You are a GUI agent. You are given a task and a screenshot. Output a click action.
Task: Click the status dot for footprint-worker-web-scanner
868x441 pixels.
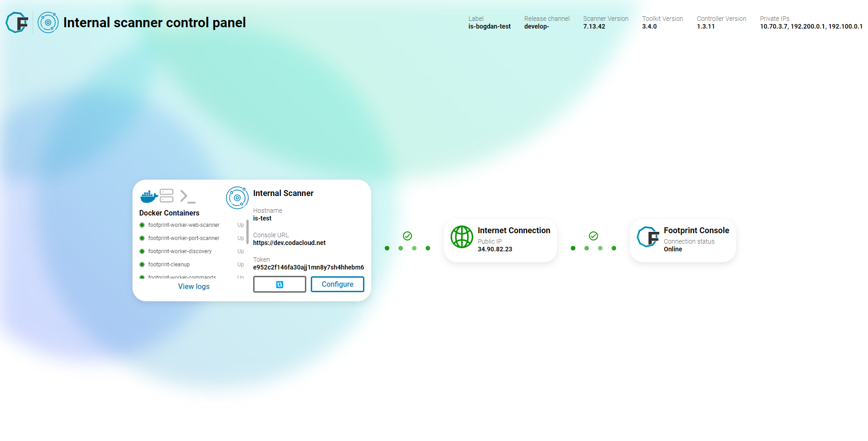point(142,225)
